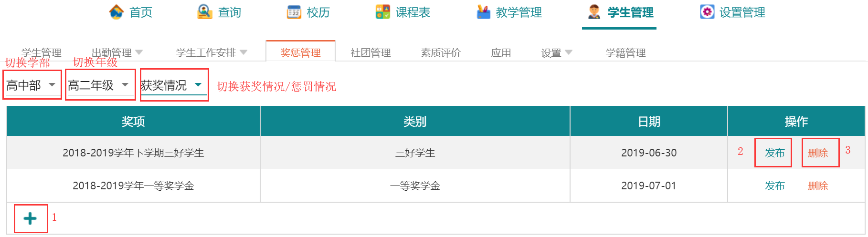Delete the 一等奖学金 award row
The height and width of the screenshot is (237, 868).
pyautogui.click(x=818, y=185)
